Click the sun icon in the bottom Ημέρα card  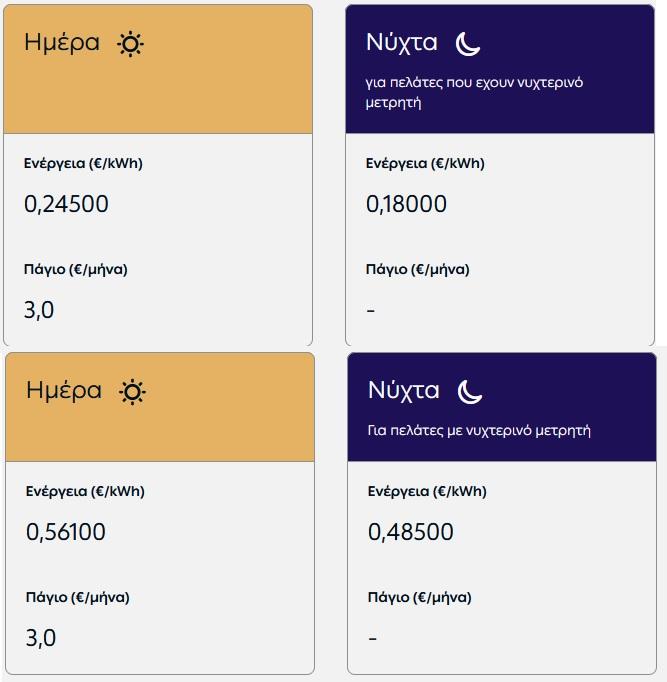click(x=133, y=392)
